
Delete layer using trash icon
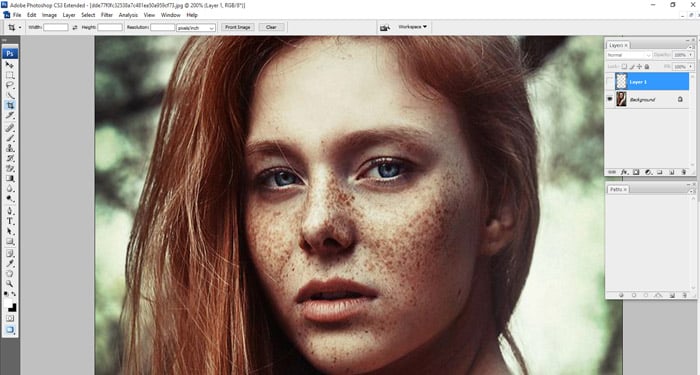683,172
